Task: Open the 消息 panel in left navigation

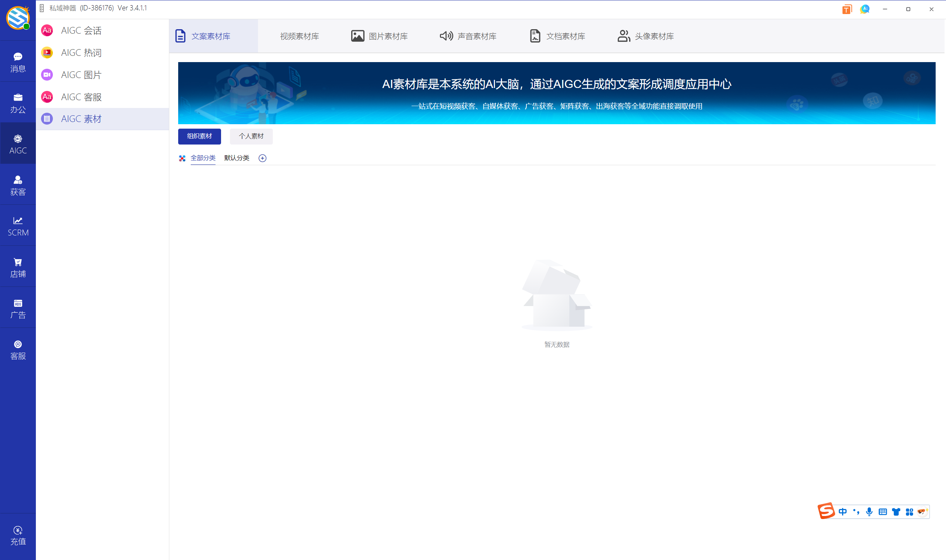Action: 18,61
